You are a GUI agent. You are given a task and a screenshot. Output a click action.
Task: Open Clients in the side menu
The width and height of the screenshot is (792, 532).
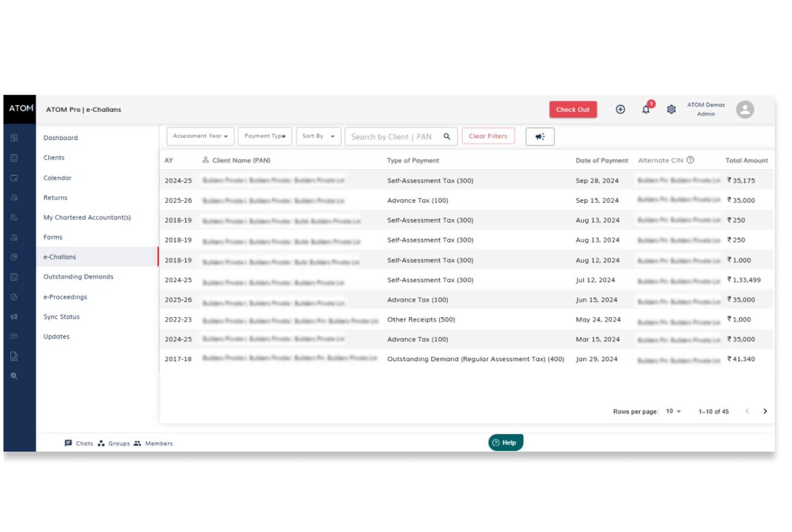(54, 158)
